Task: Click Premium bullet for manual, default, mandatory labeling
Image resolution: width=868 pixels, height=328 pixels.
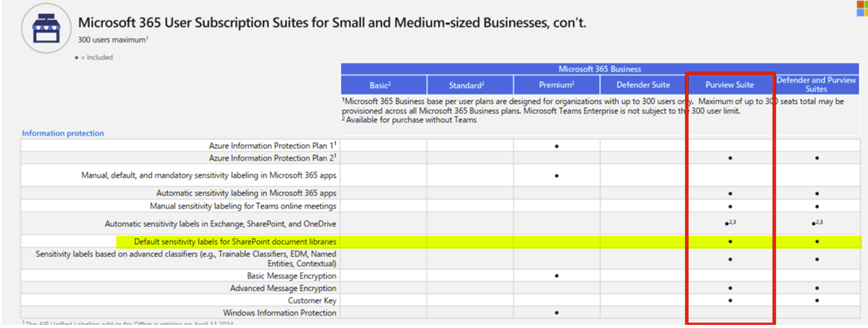Action: pyautogui.click(x=556, y=175)
